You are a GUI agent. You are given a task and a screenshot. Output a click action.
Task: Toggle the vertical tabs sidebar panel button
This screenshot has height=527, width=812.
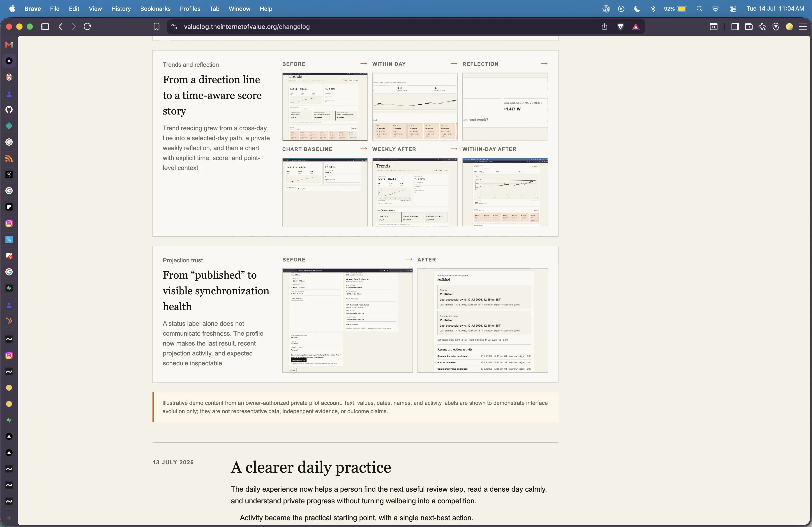tap(45, 27)
